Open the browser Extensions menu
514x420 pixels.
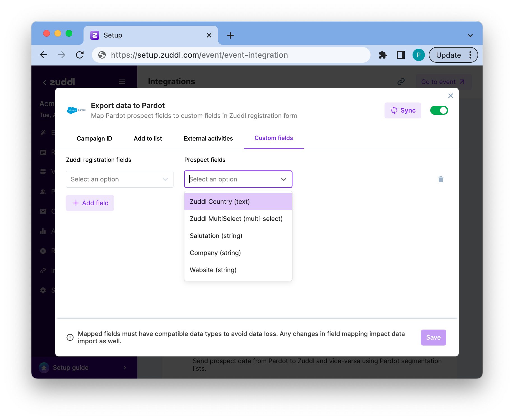click(x=383, y=55)
